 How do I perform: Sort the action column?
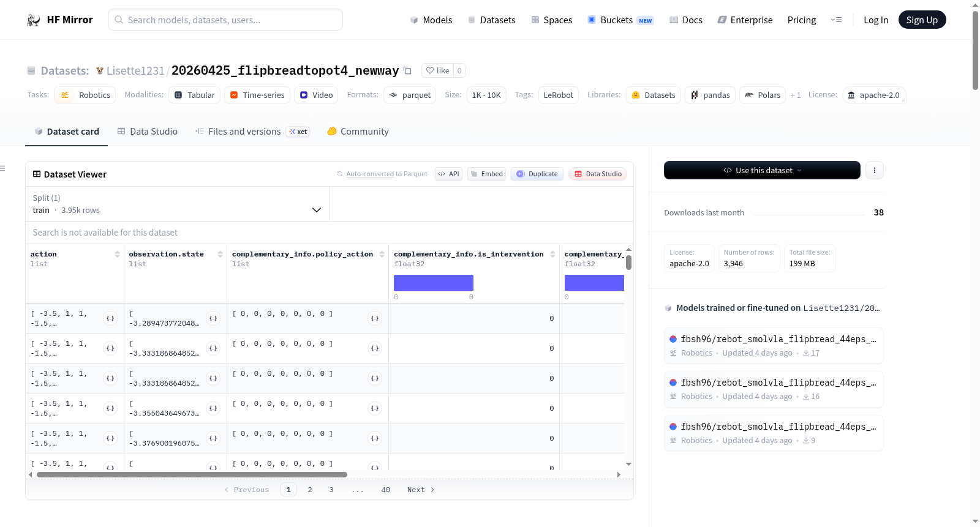click(x=117, y=254)
